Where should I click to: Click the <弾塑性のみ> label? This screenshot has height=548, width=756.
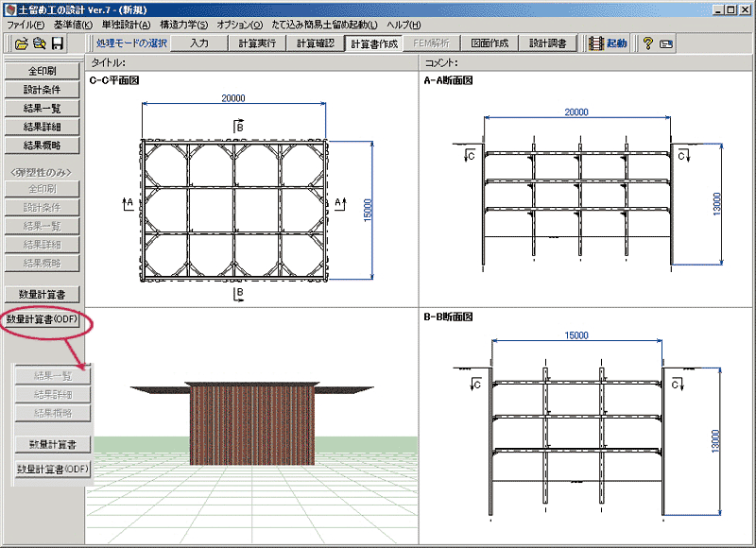point(42,172)
